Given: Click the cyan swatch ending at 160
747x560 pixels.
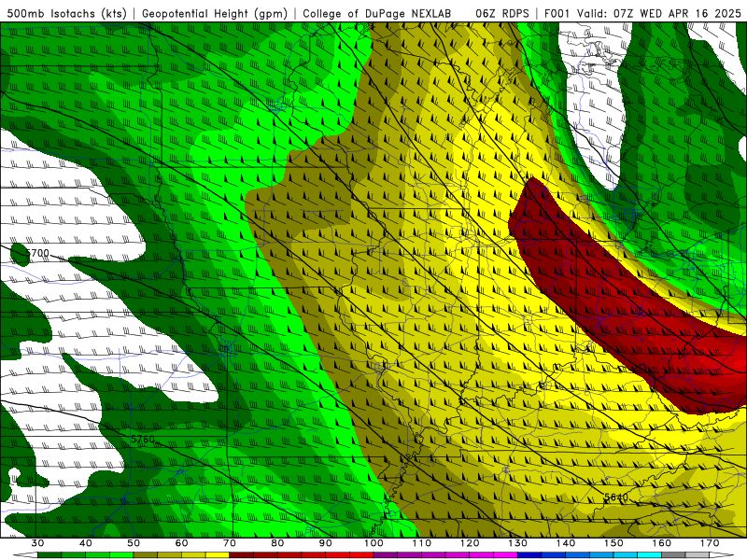Looking at the screenshot, I should coord(649,555).
